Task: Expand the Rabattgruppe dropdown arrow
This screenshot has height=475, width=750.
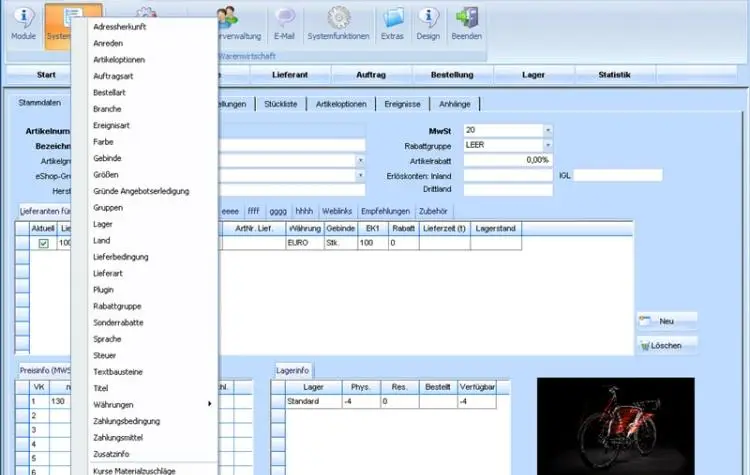Action: (x=548, y=145)
